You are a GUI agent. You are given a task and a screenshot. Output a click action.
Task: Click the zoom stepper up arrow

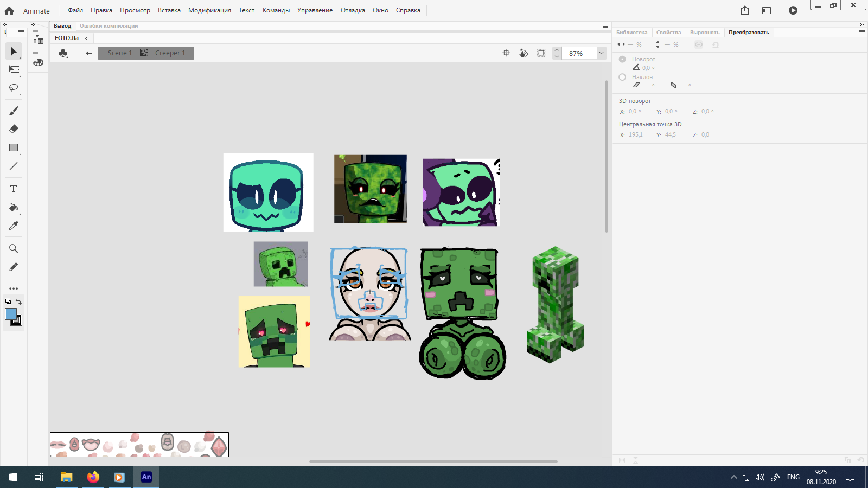(557, 50)
